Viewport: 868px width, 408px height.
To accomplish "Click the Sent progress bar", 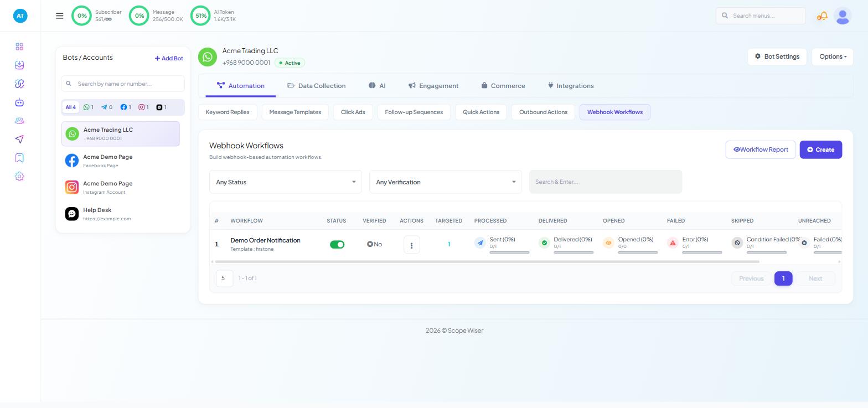I will 509,252.
